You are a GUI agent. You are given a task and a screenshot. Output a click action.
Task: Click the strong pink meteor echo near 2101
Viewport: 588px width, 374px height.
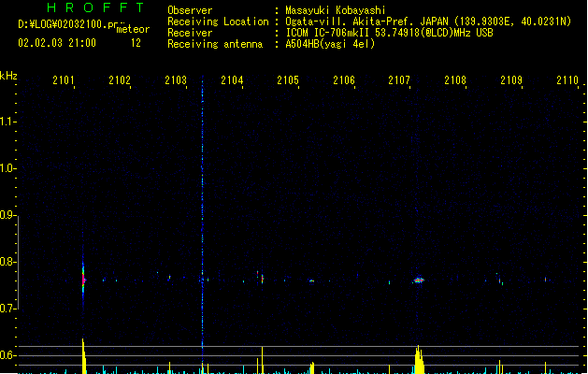[x=83, y=280]
